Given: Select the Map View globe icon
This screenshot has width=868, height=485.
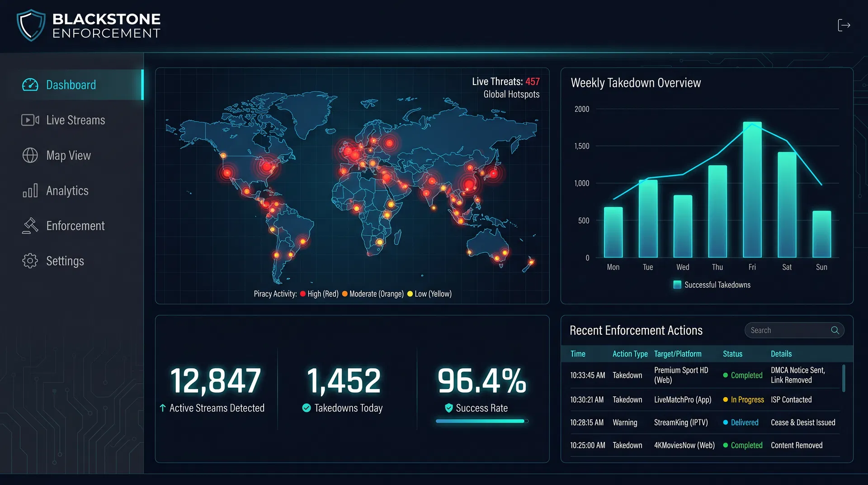Looking at the screenshot, I should point(30,155).
